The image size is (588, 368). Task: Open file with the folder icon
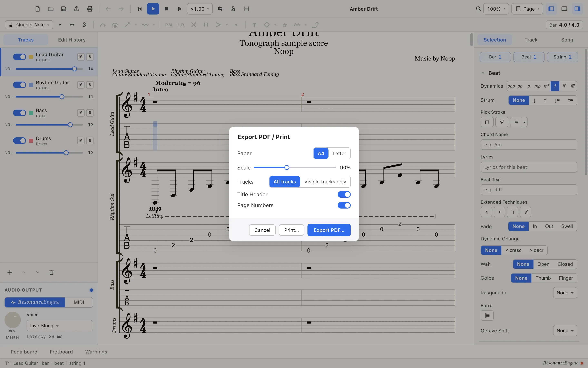click(51, 9)
